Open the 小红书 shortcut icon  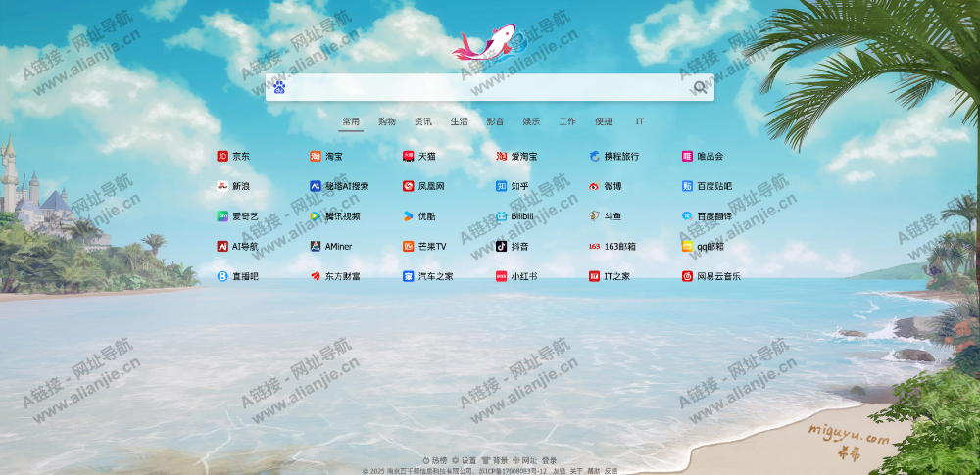coord(502,276)
